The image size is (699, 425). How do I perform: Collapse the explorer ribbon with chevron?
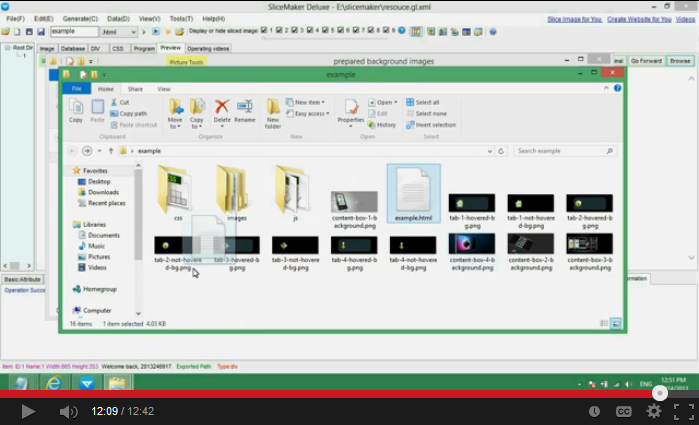(x=606, y=88)
